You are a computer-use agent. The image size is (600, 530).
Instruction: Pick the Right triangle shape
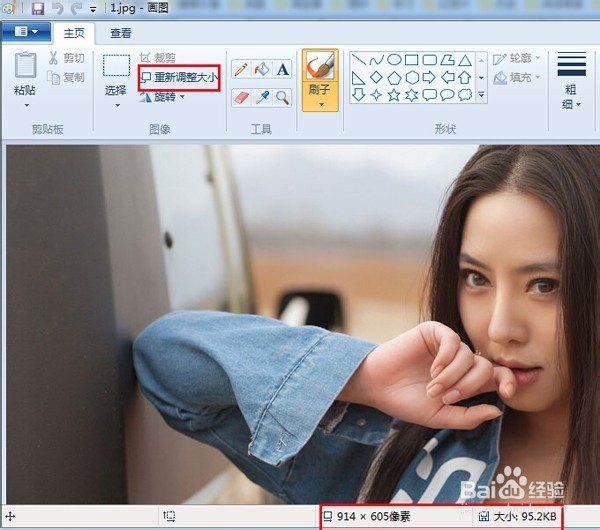click(358, 78)
